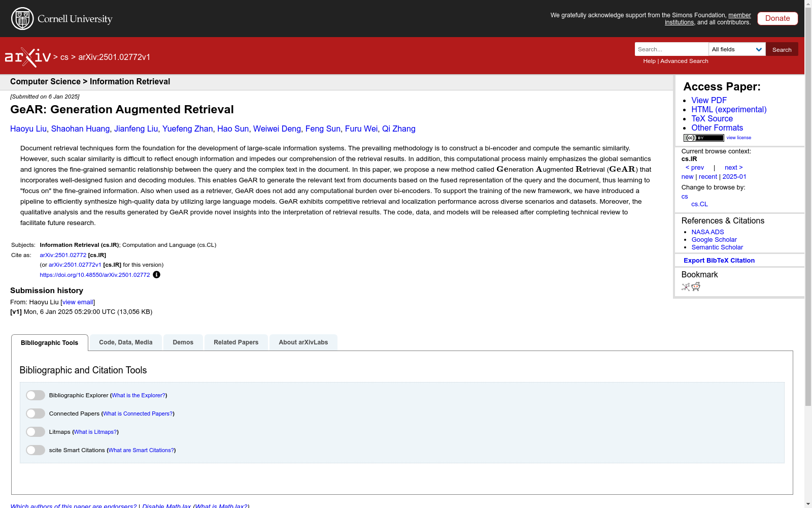This screenshot has height=508, width=812.
Task: Bookmark with the Reddit icon
Action: (x=696, y=287)
